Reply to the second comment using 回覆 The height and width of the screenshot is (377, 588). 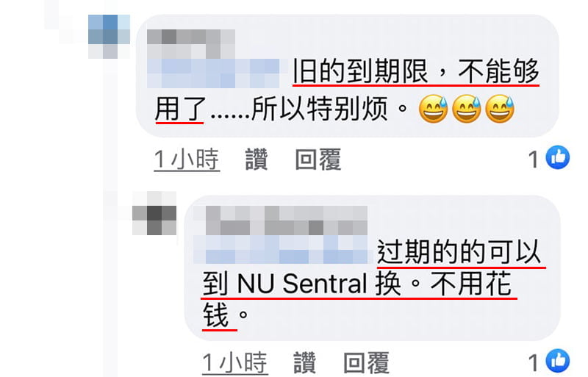tap(366, 363)
